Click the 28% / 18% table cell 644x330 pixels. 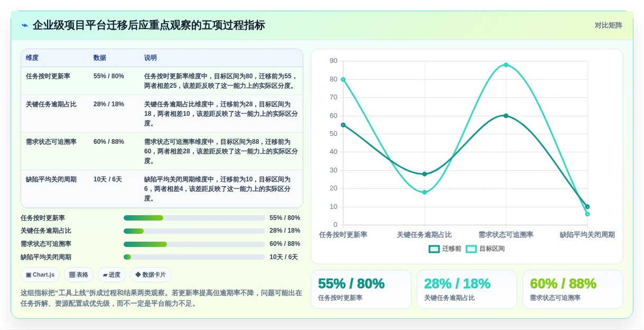109,104
